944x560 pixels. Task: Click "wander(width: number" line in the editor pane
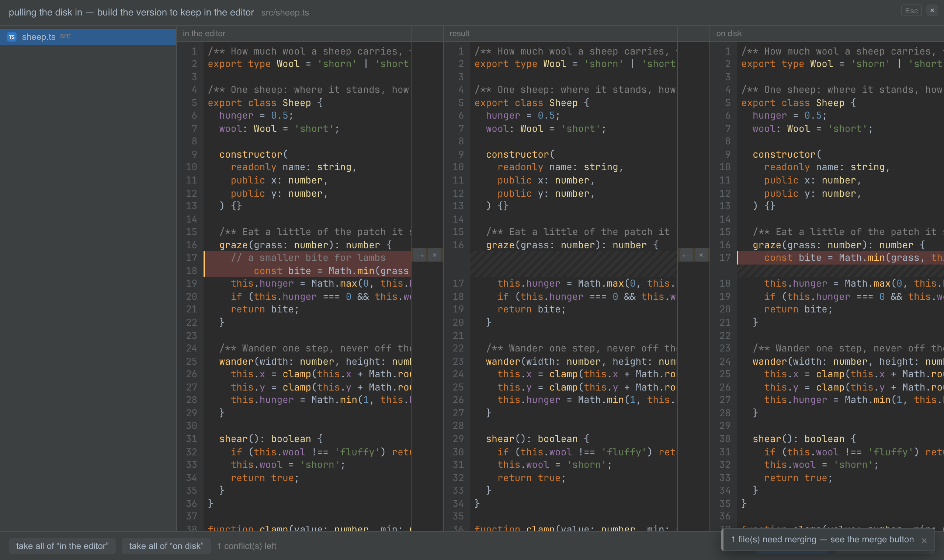[315, 361]
